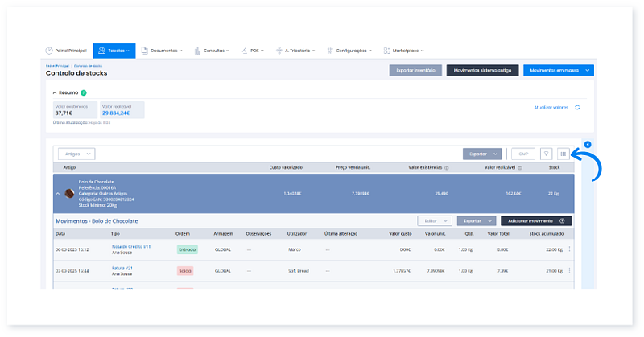Open the Artigos dropdown
The image size is (644, 337).
click(x=76, y=153)
